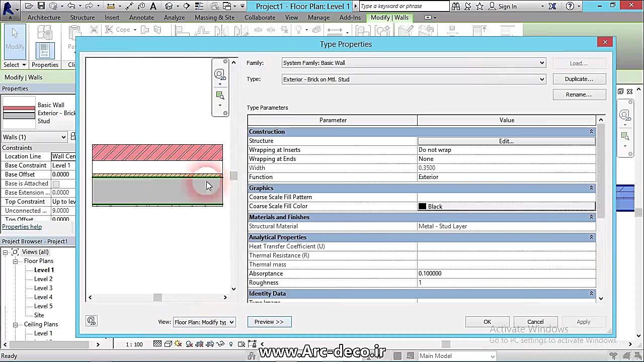644x362 pixels.
Task: Open the Select panel dropdown
Action: tap(15, 65)
